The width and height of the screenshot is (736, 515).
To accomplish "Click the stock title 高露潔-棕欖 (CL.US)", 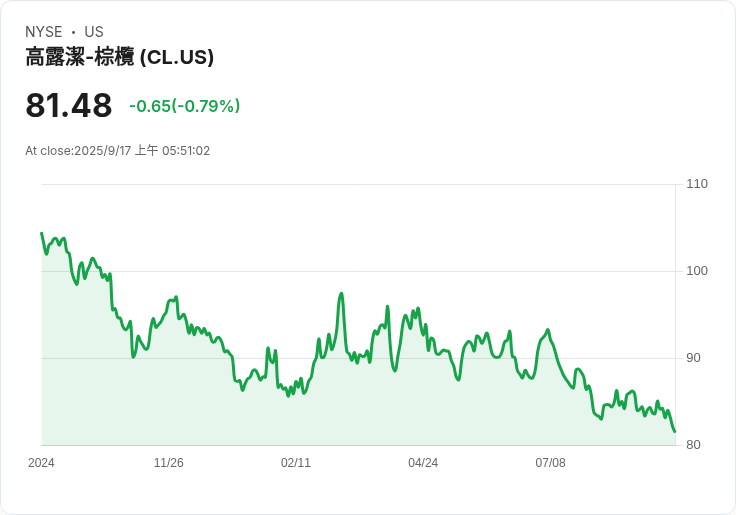I will click(120, 57).
